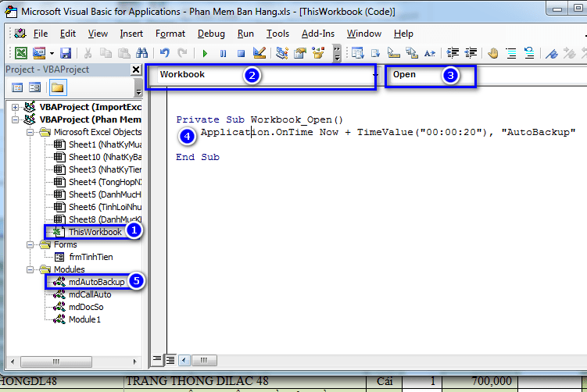Click the Quick Info icon
This screenshot has height=392, width=587.
click(x=393, y=53)
